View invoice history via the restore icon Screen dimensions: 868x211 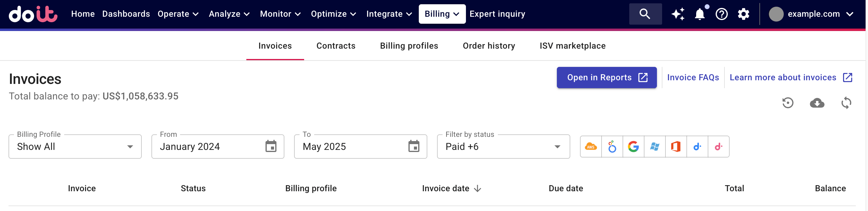[788, 103]
